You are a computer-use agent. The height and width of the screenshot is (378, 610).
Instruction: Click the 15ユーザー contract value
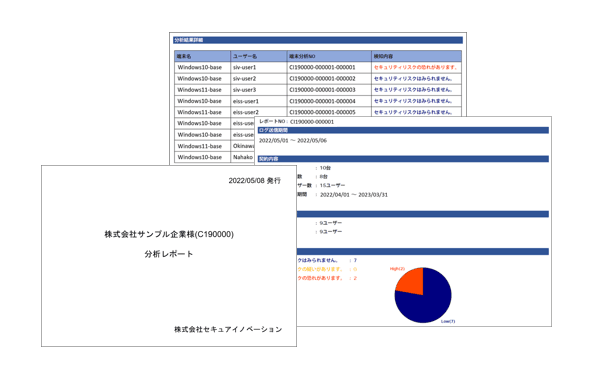[x=332, y=186]
